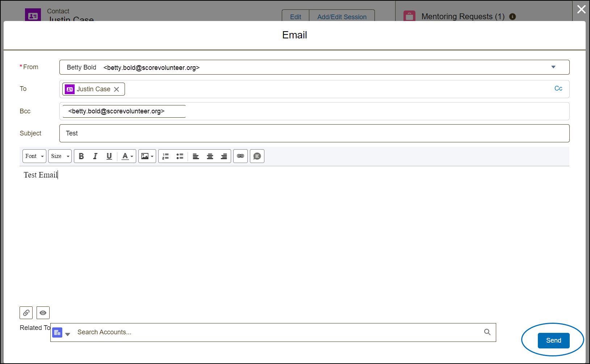590x364 pixels.
Task: Open the text color picker
Action: pos(127,156)
